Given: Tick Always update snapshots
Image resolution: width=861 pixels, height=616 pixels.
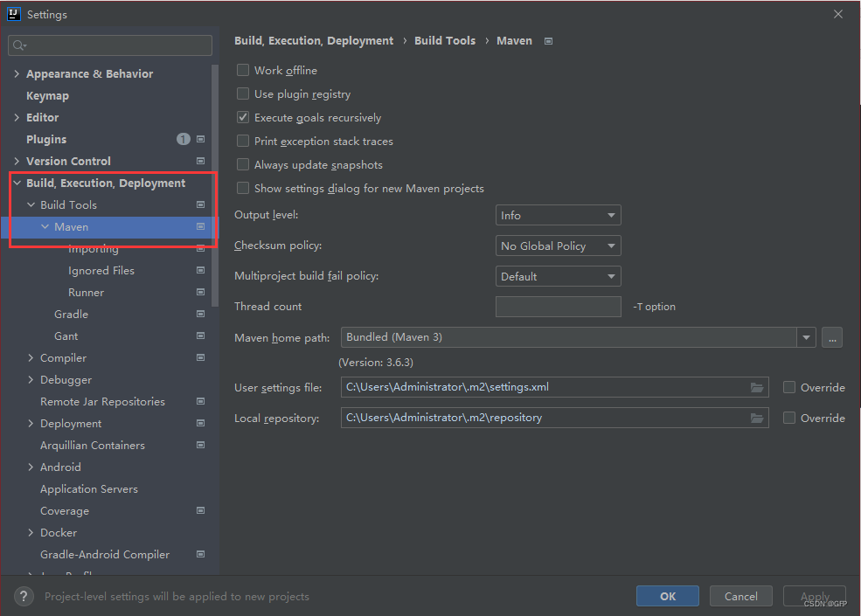Looking at the screenshot, I should tap(243, 165).
